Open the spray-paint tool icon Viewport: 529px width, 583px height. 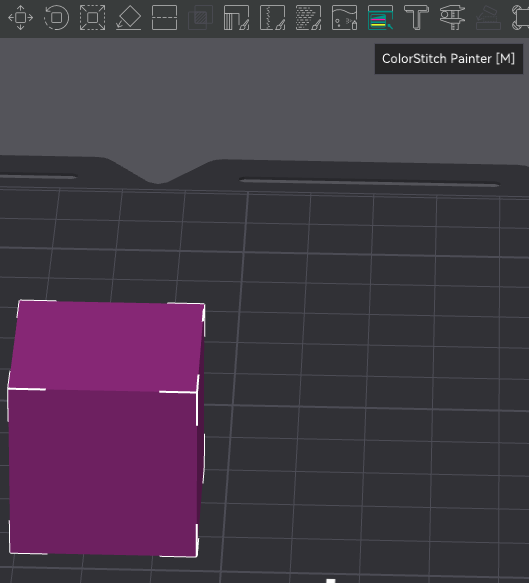tap(344, 17)
